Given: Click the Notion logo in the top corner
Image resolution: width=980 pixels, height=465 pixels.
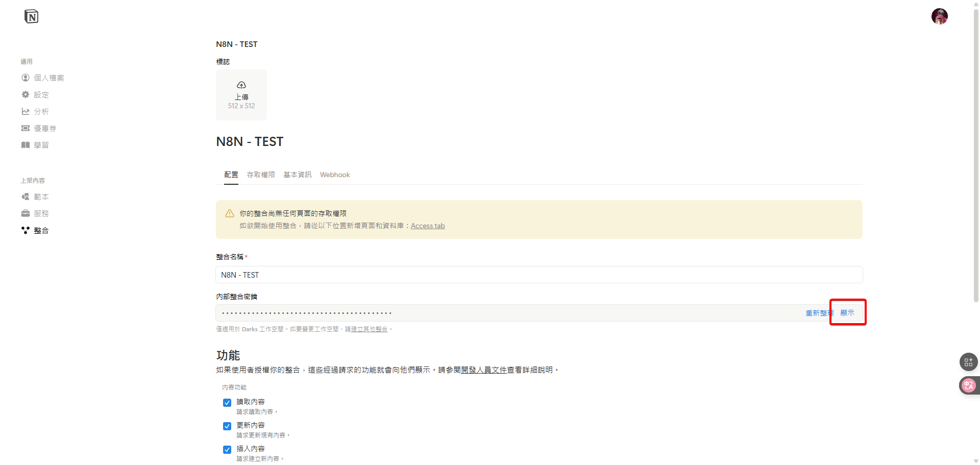Looking at the screenshot, I should pos(31,16).
